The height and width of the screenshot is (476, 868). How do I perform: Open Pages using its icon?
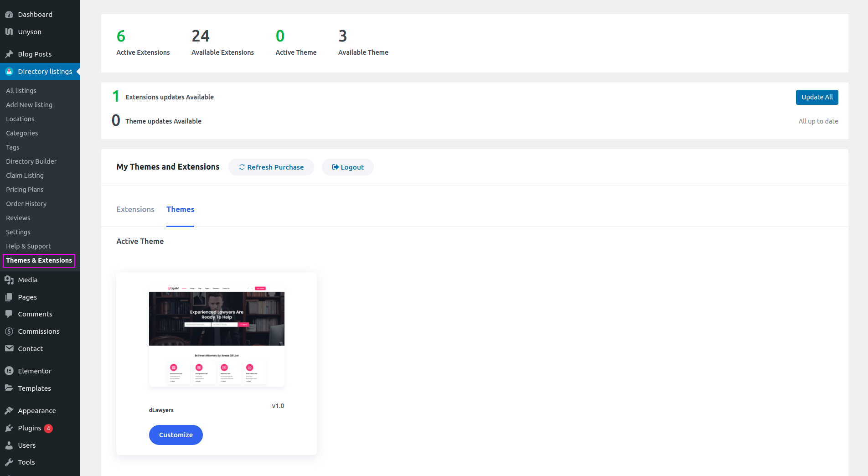(9, 297)
